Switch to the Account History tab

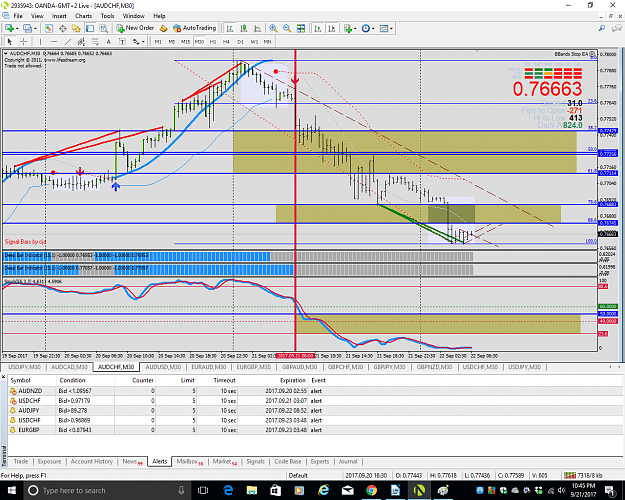click(x=92, y=461)
